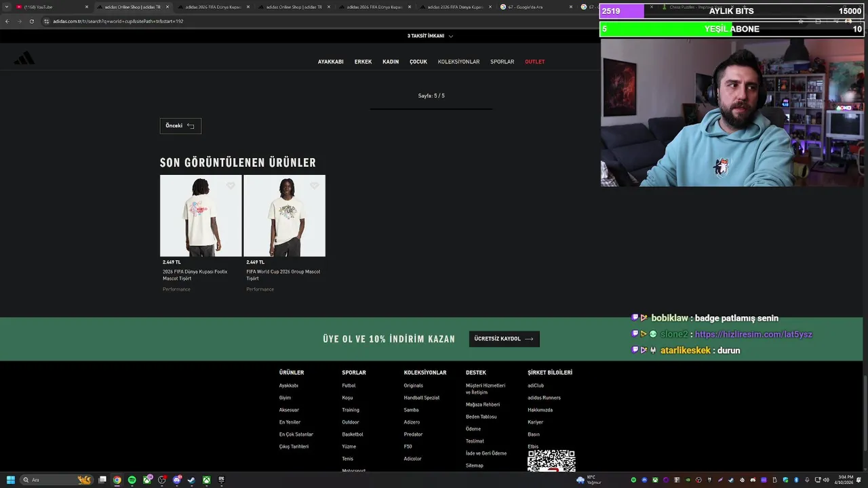This screenshot has height=488, width=868.
Task: Open footer Futbol link
Action: [x=349, y=386]
